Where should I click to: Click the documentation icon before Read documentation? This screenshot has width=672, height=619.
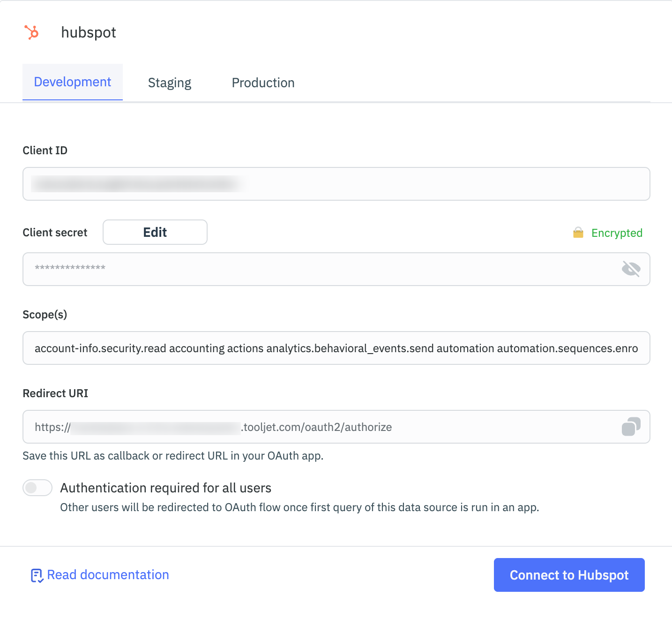(x=36, y=574)
